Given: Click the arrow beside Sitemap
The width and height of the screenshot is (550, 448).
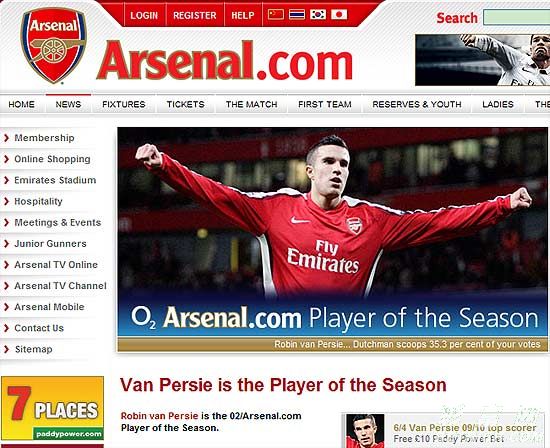Looking at the screenshot, I should click(x=6, y=349).
